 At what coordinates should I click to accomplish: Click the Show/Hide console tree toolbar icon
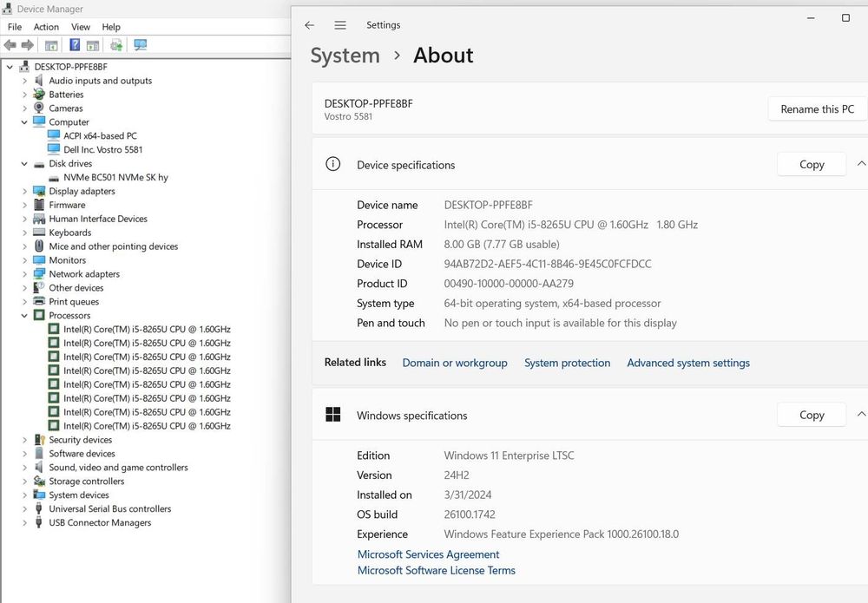pos(51,45)
